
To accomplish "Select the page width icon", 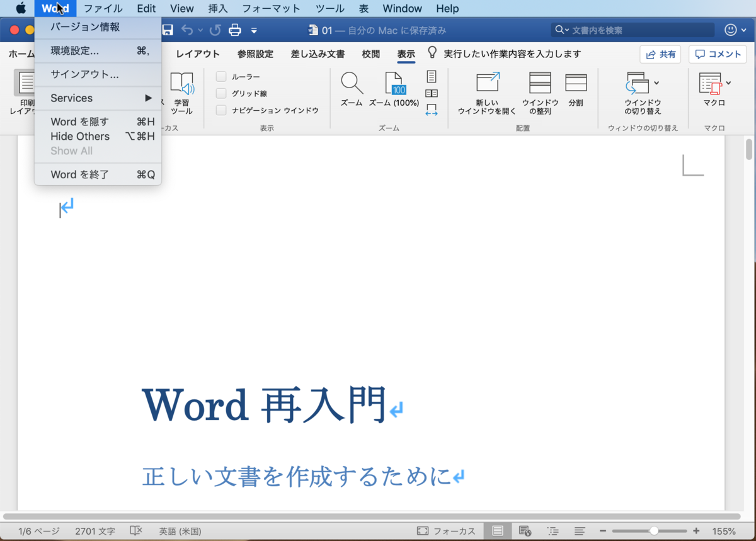I will pyautogui.click(x=432, y=110).
